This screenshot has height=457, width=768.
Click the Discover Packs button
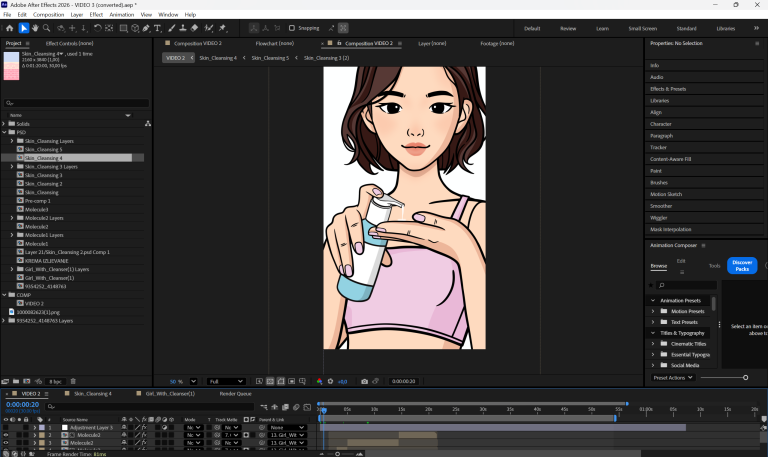(x=742, y=265)
